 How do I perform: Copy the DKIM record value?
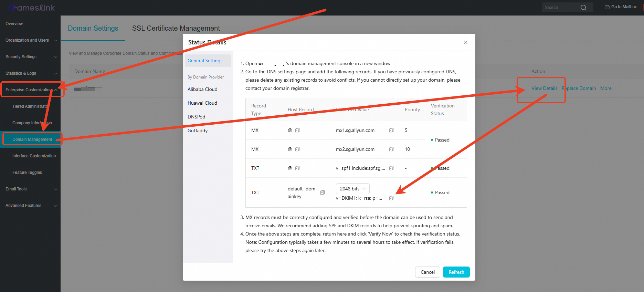point(391,198)
